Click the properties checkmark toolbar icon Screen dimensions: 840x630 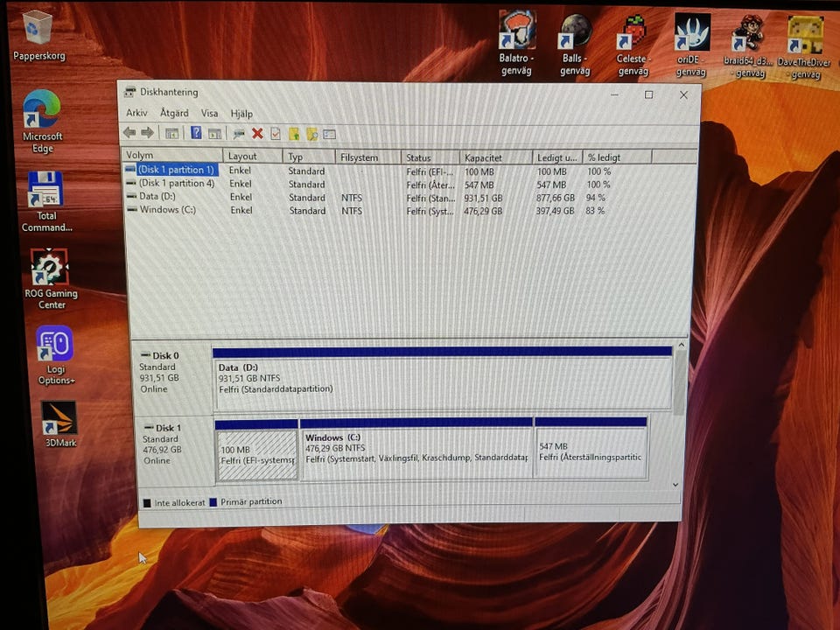276,134
